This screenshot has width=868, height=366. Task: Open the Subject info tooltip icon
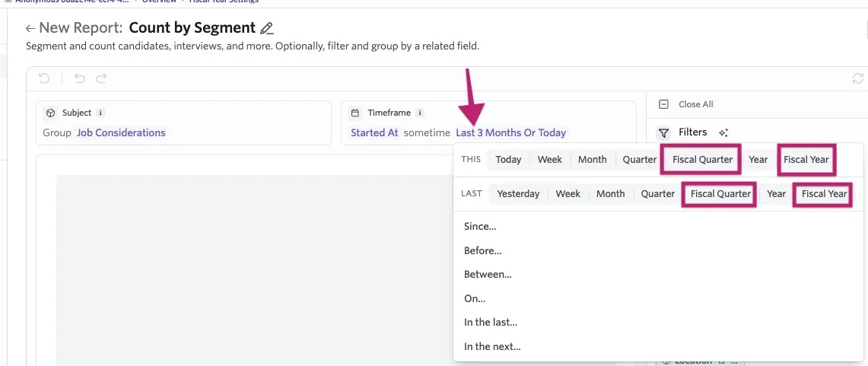tap(100, 113)
